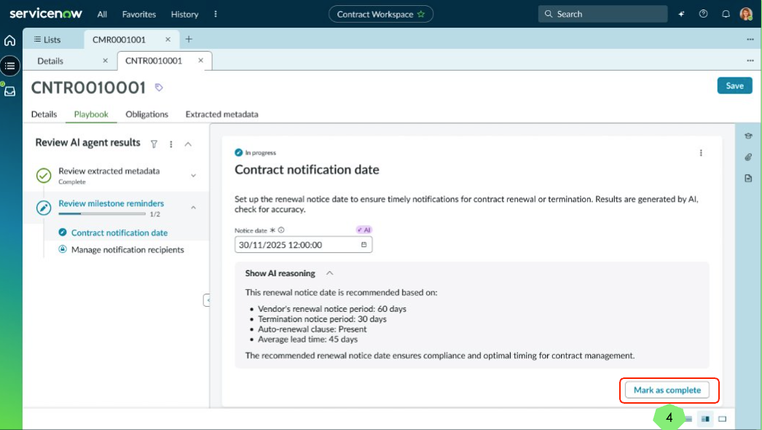The width and height of the screenshot is (762, 430).
Task: Click the tag icon beside CNTR0010001
Action: (158, 87)
